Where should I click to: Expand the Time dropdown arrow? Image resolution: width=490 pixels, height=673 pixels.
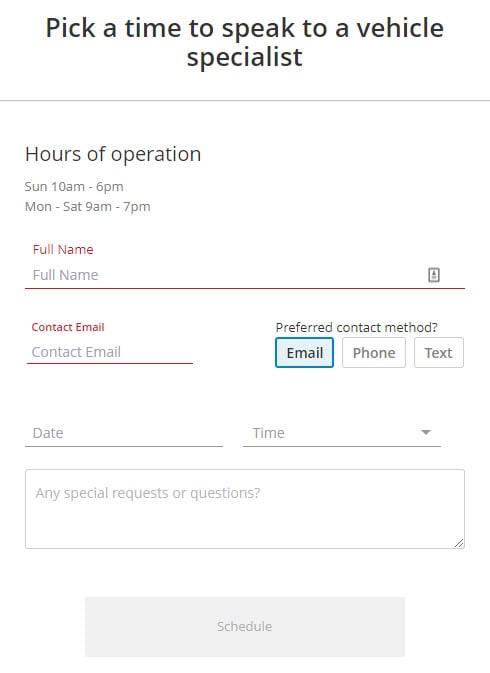click(426, 432)
